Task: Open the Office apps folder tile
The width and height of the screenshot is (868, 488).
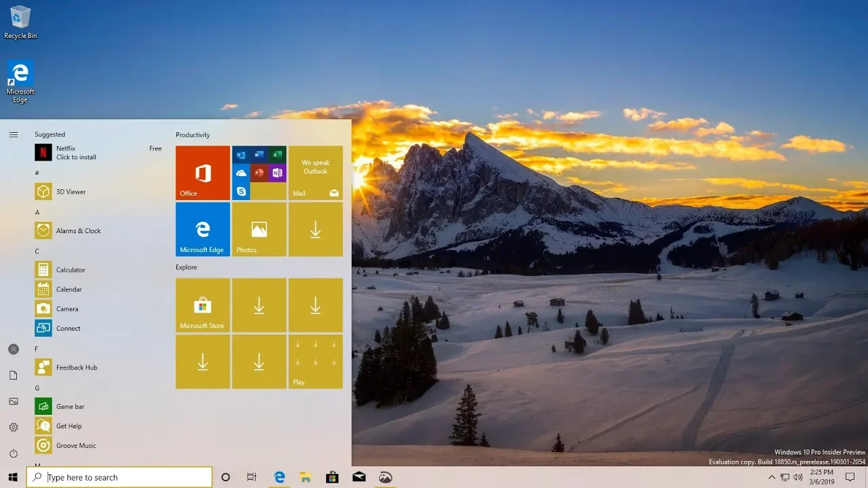Action: tap(259, 173)
